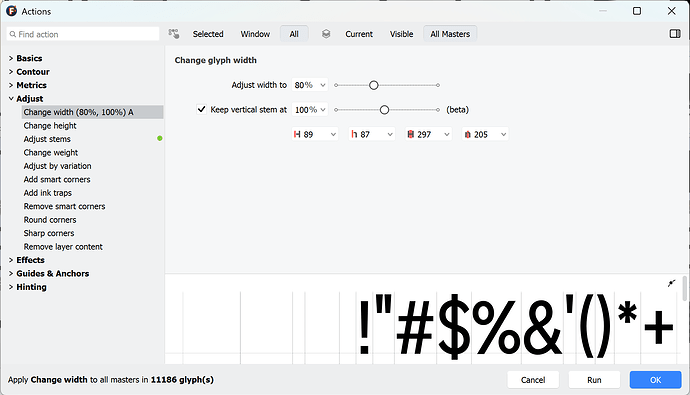Viewport: 690px width, 395px height.
Task: Expand the Effects category
Action: click(11, 260)
